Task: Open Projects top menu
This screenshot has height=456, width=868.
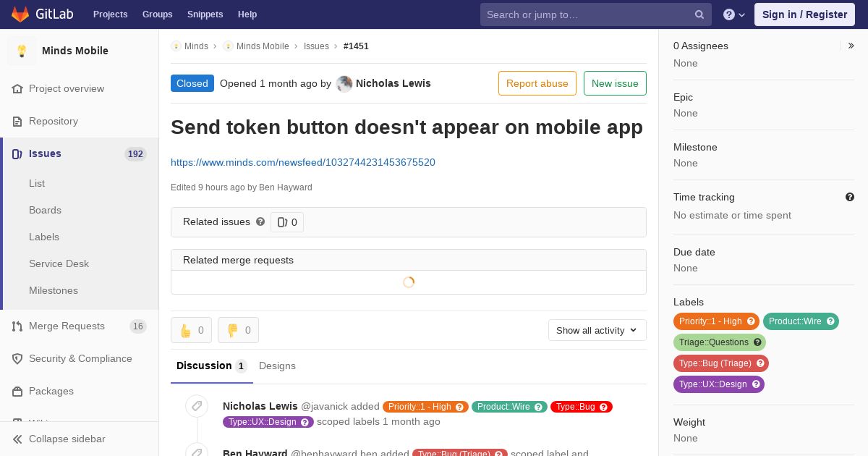Action: 110,14
